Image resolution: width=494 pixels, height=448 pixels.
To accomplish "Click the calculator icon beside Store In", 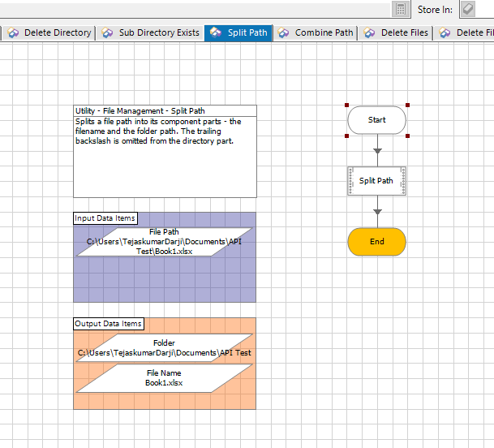I will click(400, 9).
